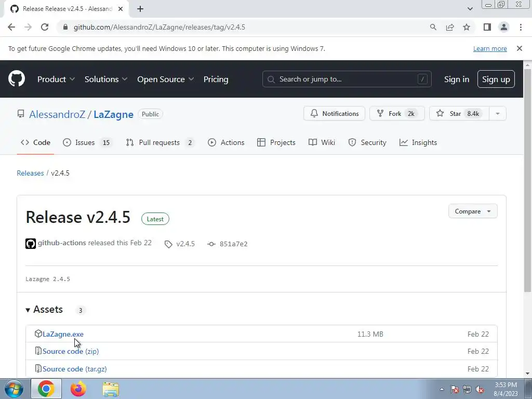Click the Chrome icon in the taskbar

tap(46, 389)
